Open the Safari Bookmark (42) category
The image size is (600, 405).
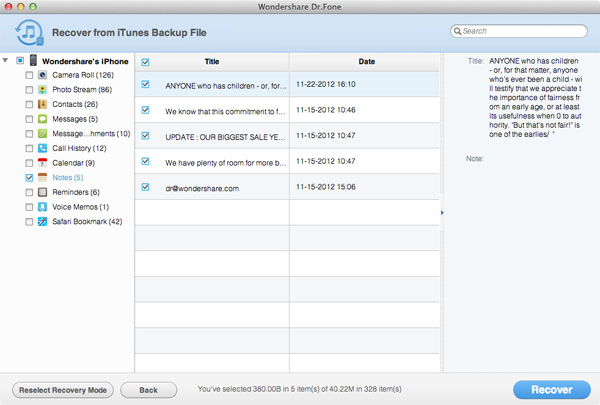click(x=87, y=221)
